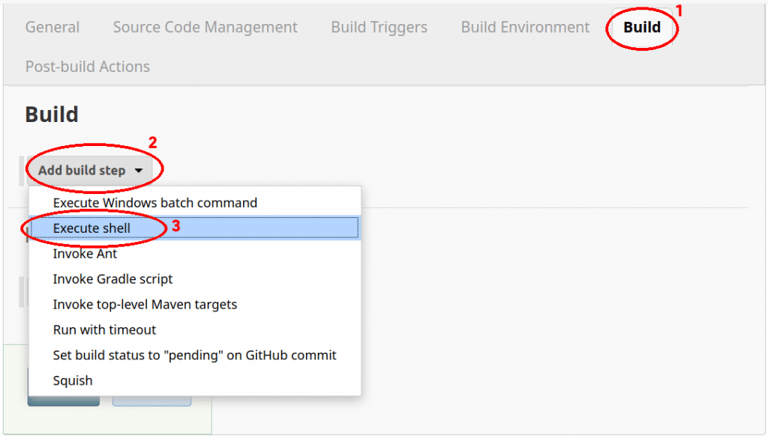Screen dimensions: 768x438
Task: Go to the Build Triggers tab
Action: [x=379, y=27]
